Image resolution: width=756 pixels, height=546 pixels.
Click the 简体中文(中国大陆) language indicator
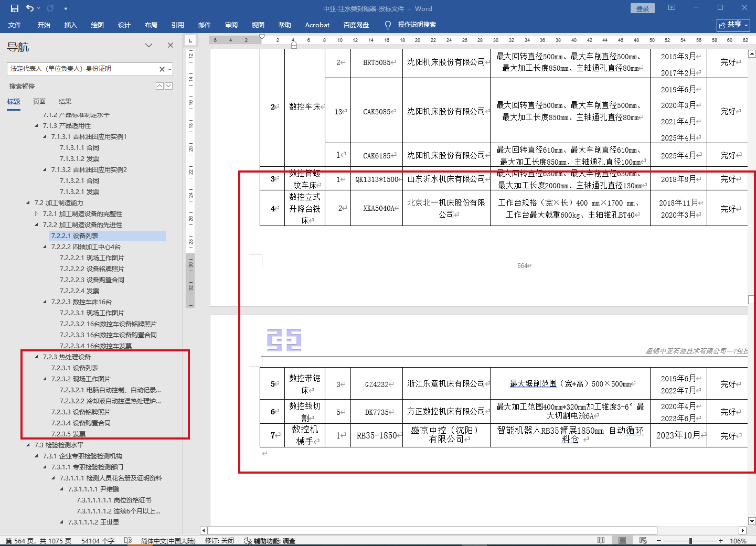pyautogui.click(x=168, y=541)
